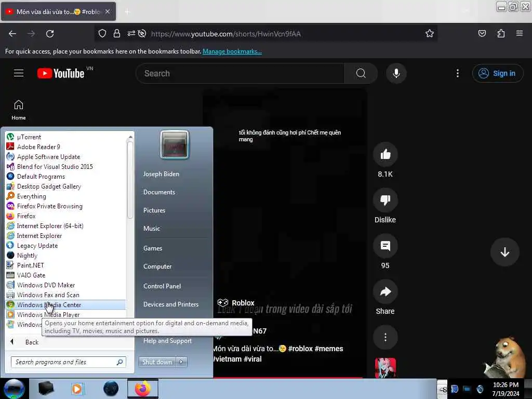Open the YouTube guide hamburger menu
Image resolution: width=532 pixels, height=399 pixels.
click(x=19, y=73)
